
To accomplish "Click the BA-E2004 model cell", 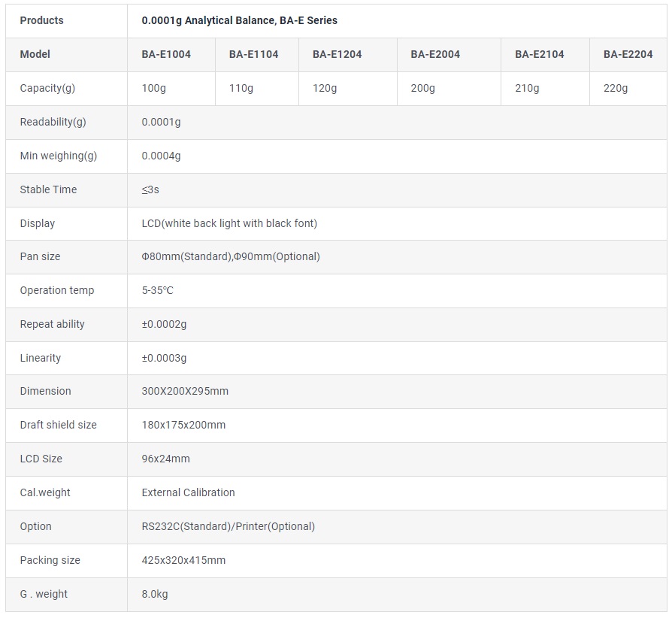I will coord(435,54).
